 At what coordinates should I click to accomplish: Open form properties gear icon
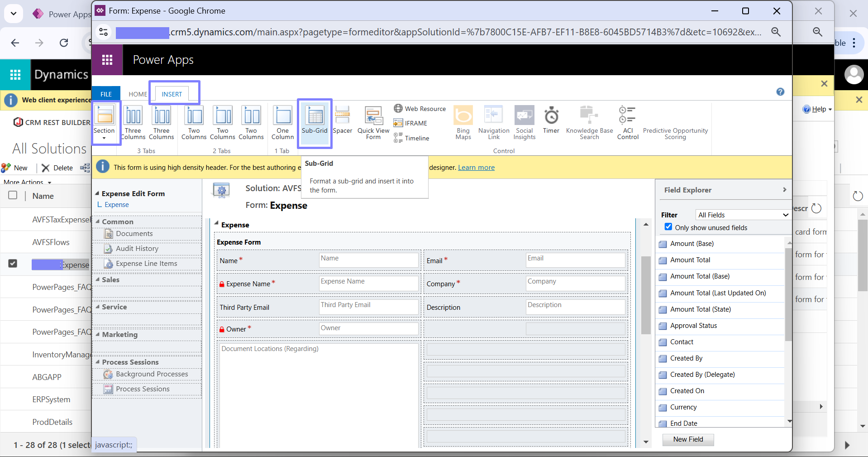coord(222,191)
